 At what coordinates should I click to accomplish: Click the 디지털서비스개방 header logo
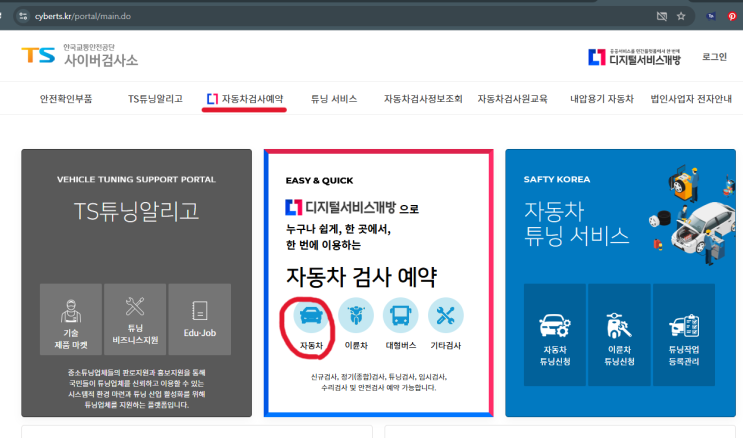point(634,57)
